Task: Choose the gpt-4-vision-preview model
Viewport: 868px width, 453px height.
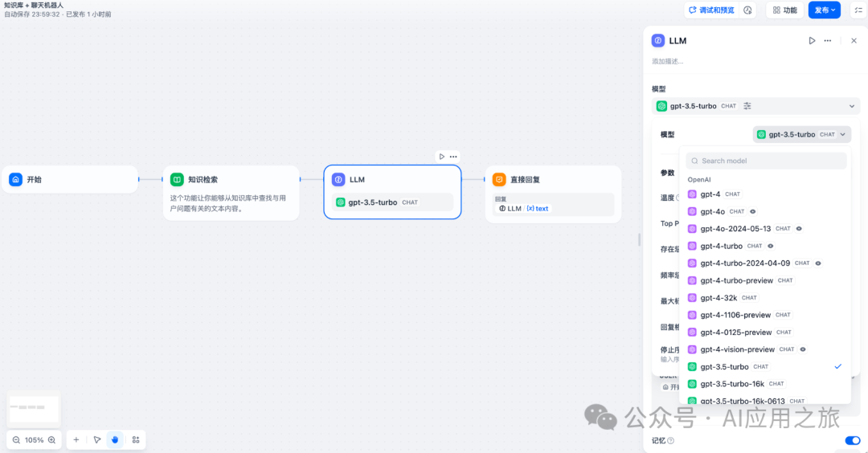Action: point(764,349)
